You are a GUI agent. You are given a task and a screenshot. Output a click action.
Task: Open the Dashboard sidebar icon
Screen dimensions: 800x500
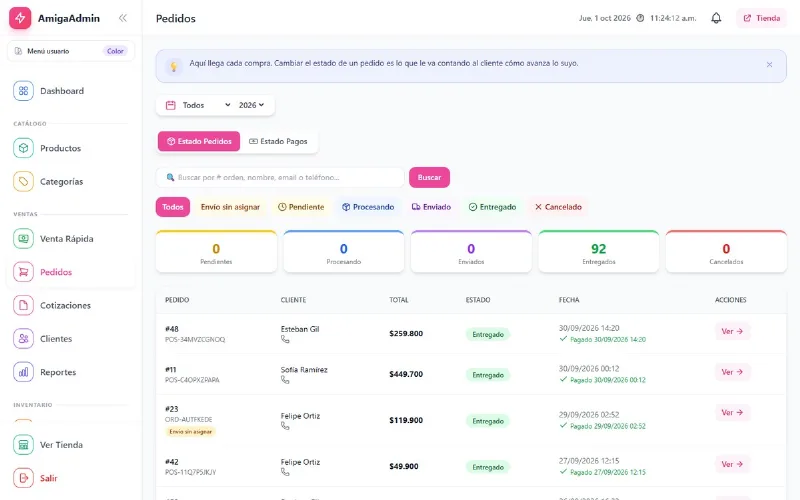pyautogui.click(x=23, y=91)
